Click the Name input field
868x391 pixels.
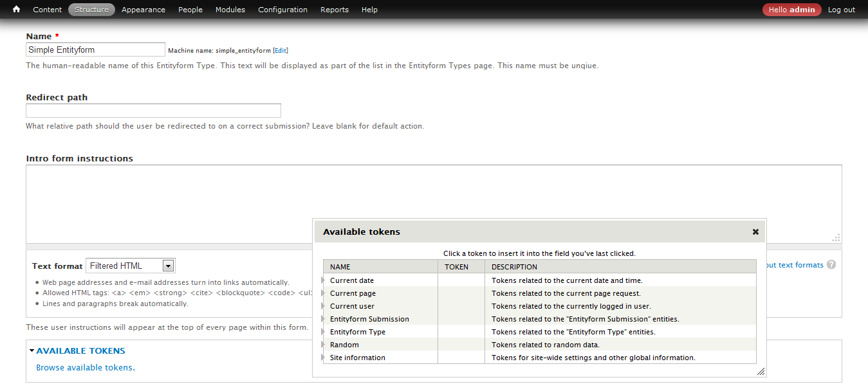pos(95,49)
